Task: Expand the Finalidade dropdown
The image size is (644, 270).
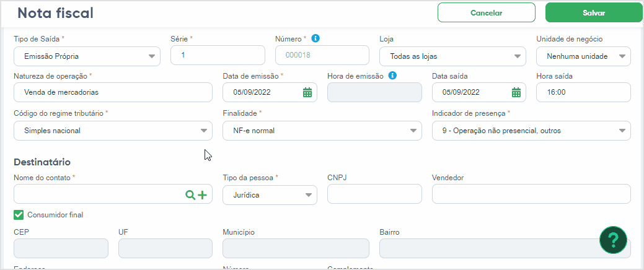Action: coord(322,131)
